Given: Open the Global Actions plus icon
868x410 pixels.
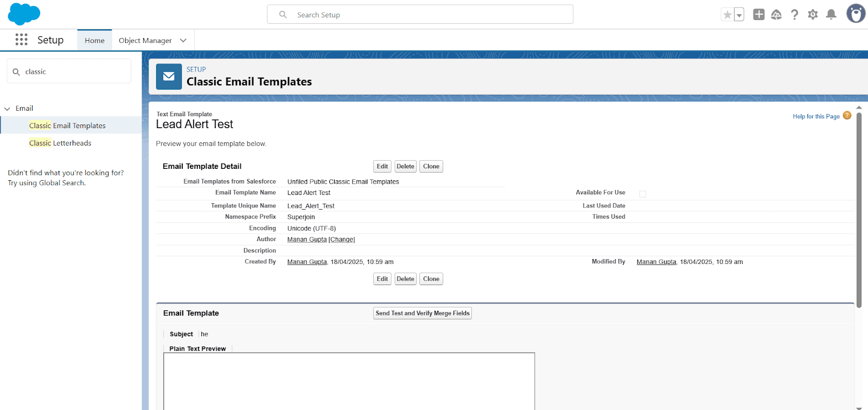Looking at the screenshot, I should 759,15.
